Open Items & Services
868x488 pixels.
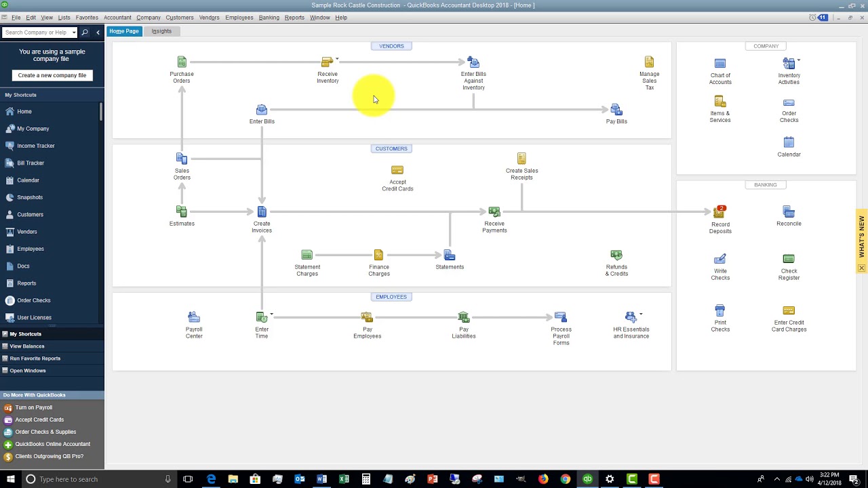coord(720,102)
